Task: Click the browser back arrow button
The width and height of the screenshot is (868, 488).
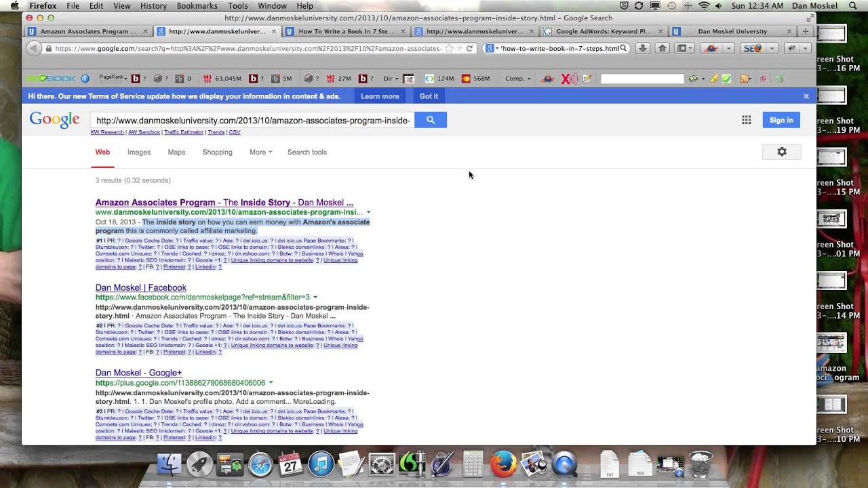Action: pos(33,49)
